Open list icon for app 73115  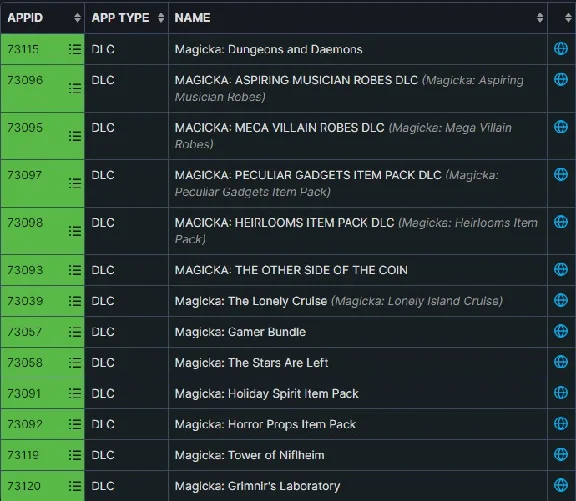75,49
